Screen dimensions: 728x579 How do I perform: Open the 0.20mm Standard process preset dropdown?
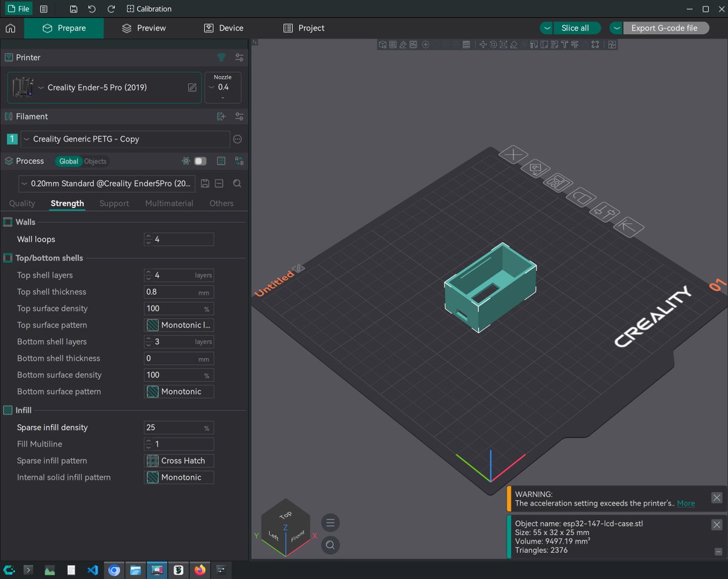(x=107, y=183)
